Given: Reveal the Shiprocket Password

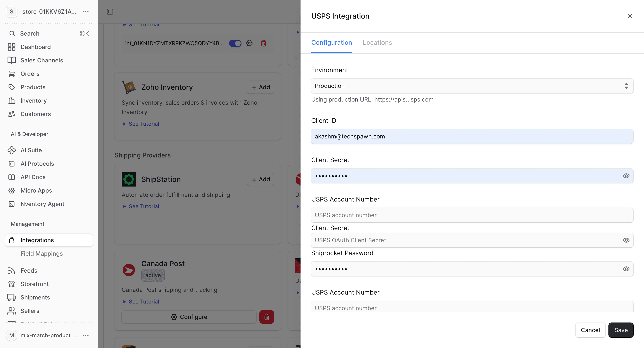Looking at the screenshot, I should pos(626,269).
